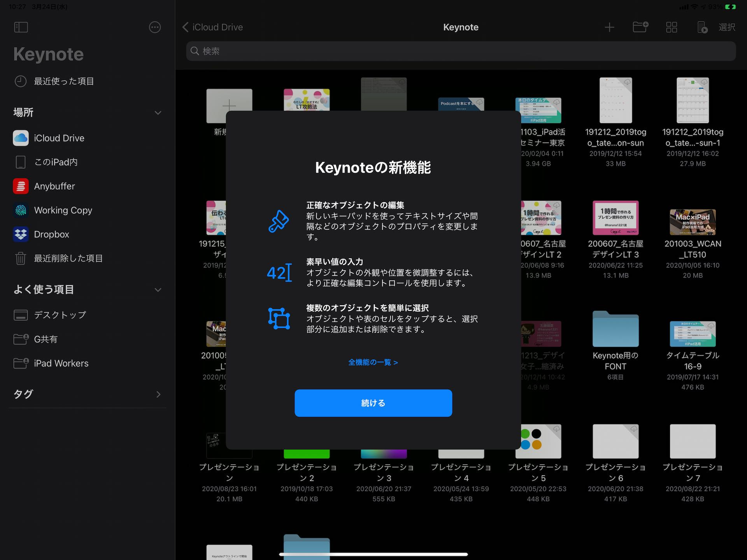Open 200607_名古屋デザインLT 3 thumbnail

click(615, 218)
